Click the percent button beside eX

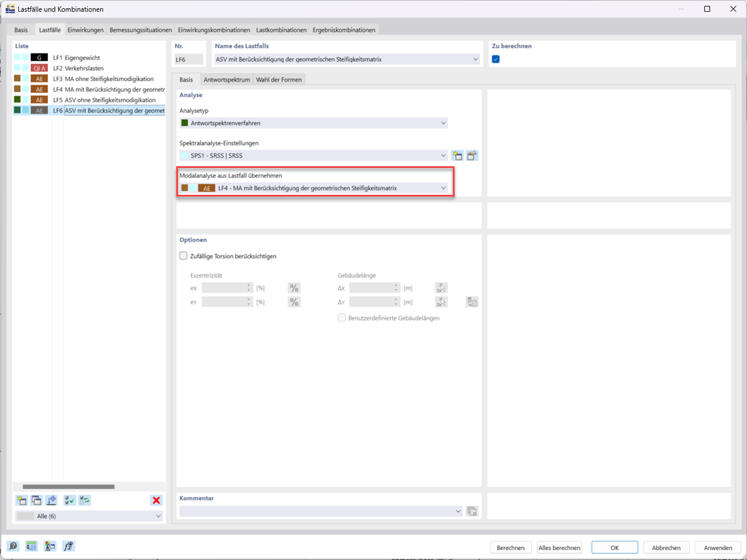coord(294,288)
